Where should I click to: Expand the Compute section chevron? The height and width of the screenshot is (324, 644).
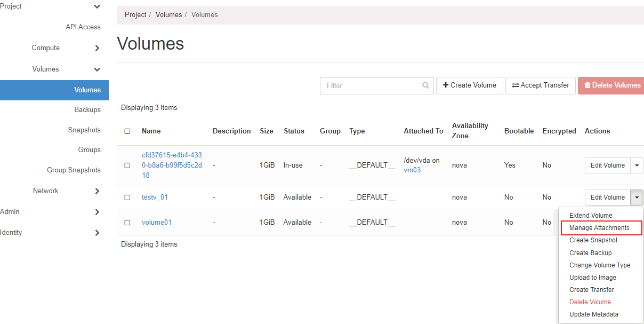[97, 48]
